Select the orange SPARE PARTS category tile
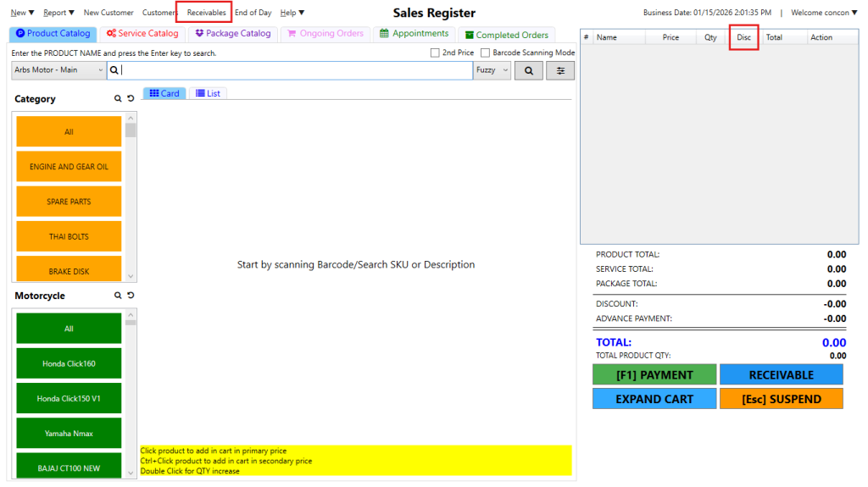Viewport: 868px width, 487px height. point(69,202)
